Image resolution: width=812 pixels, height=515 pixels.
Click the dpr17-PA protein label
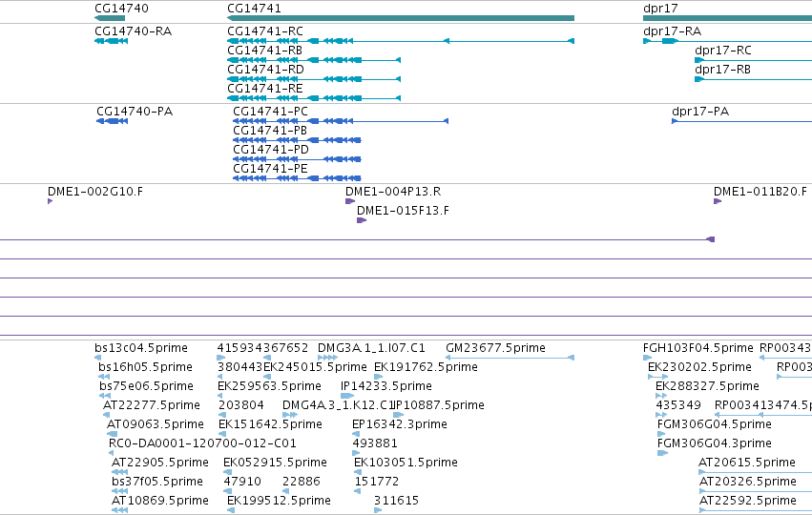tap(700, 112)
